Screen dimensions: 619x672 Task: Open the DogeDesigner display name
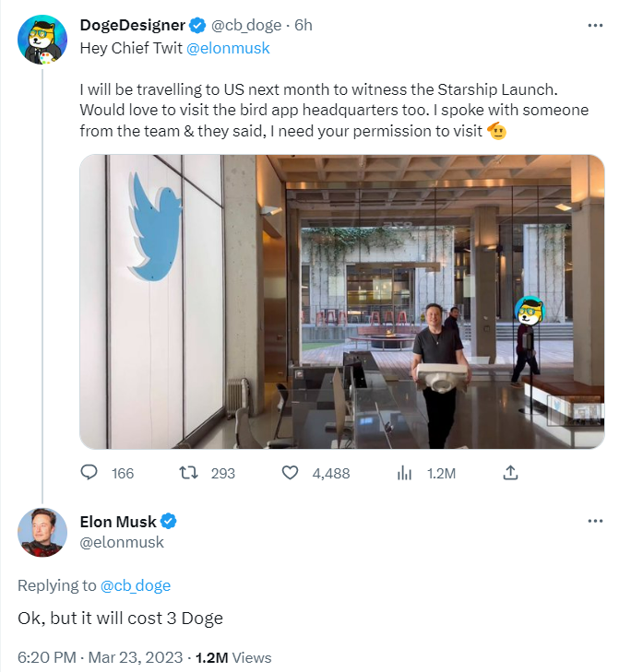[x=133, y=25]
